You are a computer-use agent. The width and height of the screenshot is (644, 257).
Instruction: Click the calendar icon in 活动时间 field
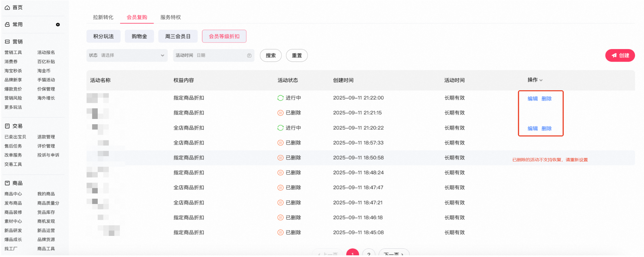click(x=249, y=55)
